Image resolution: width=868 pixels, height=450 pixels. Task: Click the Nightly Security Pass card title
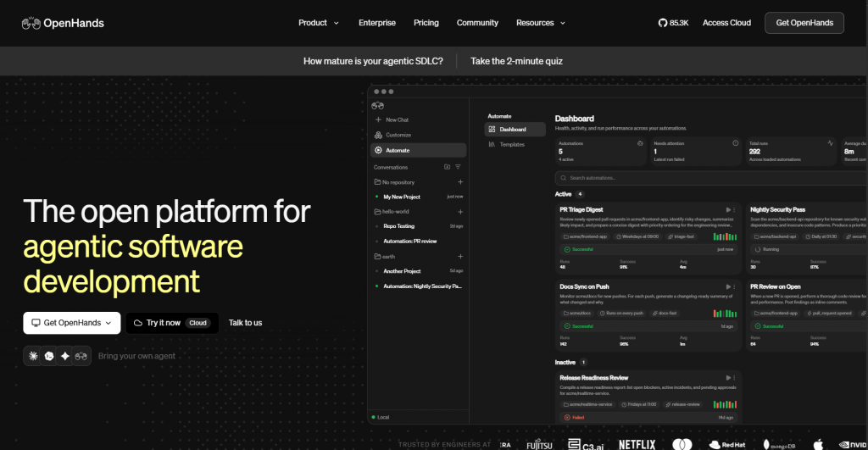tap(777, 210)
